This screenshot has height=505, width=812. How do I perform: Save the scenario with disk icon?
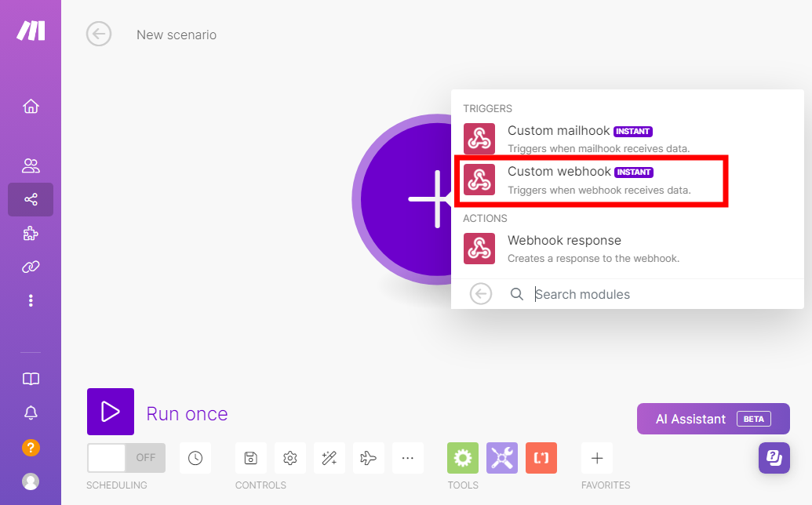pos(250,458)
